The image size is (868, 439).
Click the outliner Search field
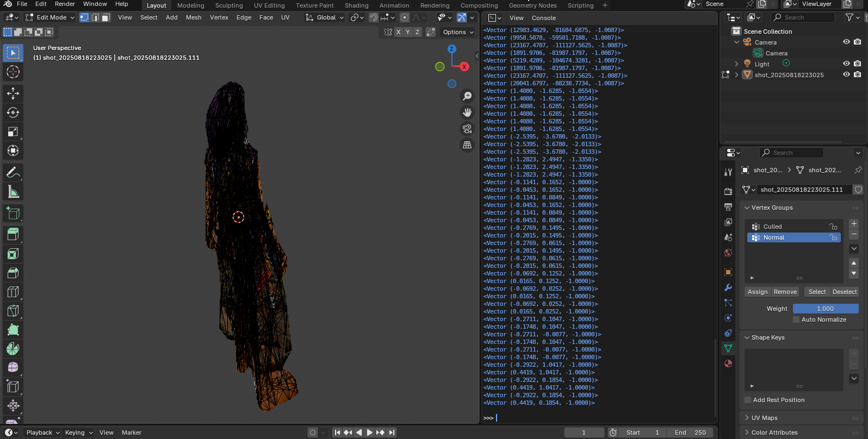[x=803, y=17]
